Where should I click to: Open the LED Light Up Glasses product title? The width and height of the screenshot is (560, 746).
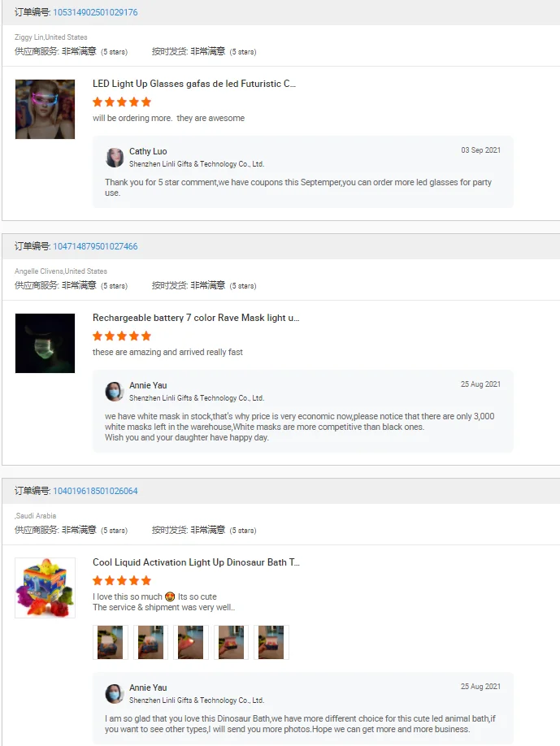click(194, 84)
